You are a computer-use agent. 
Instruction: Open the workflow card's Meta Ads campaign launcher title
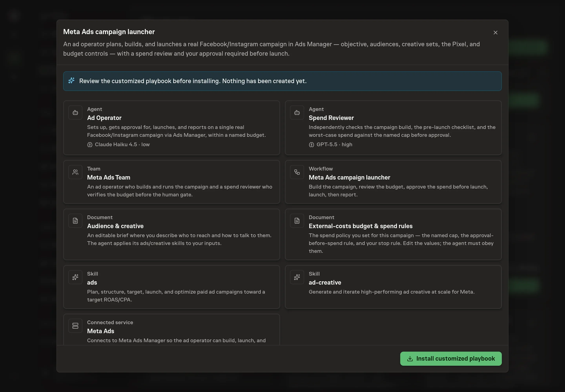[x=349, y=177]
